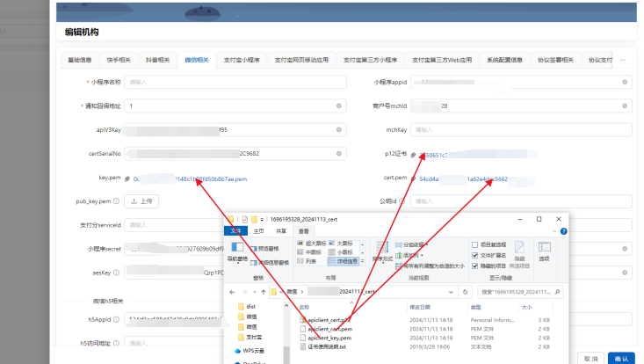This screenshot has width=644, height=364.
Task: Open Explorer help via blue question mark icon
Action: pos(563,231)
